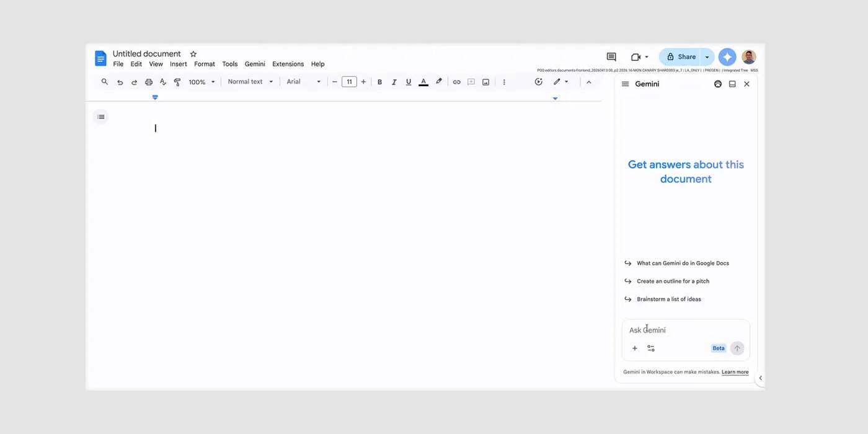Open the Gemini panel round header icon
The height and width of the screenshot is (434, 868).
coord(718,84)
